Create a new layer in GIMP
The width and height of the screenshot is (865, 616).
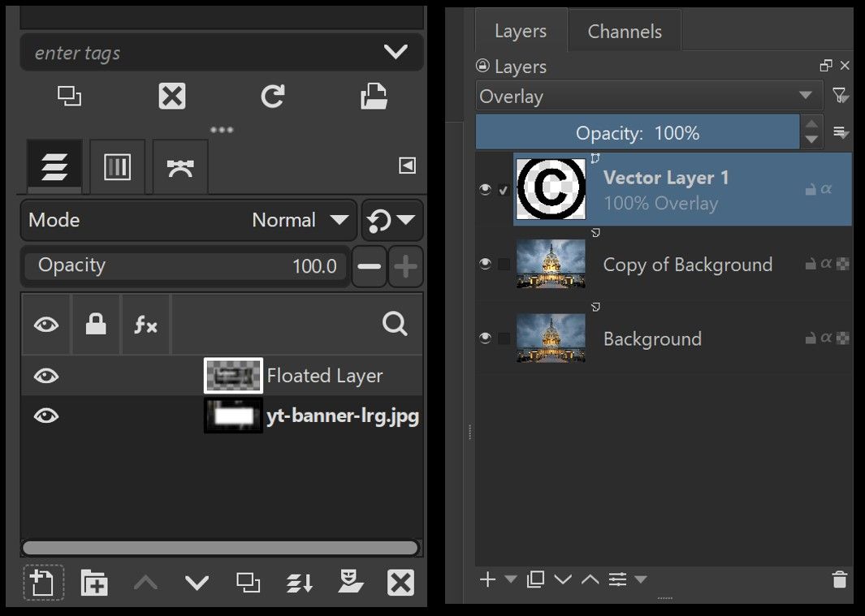(43, 582)
